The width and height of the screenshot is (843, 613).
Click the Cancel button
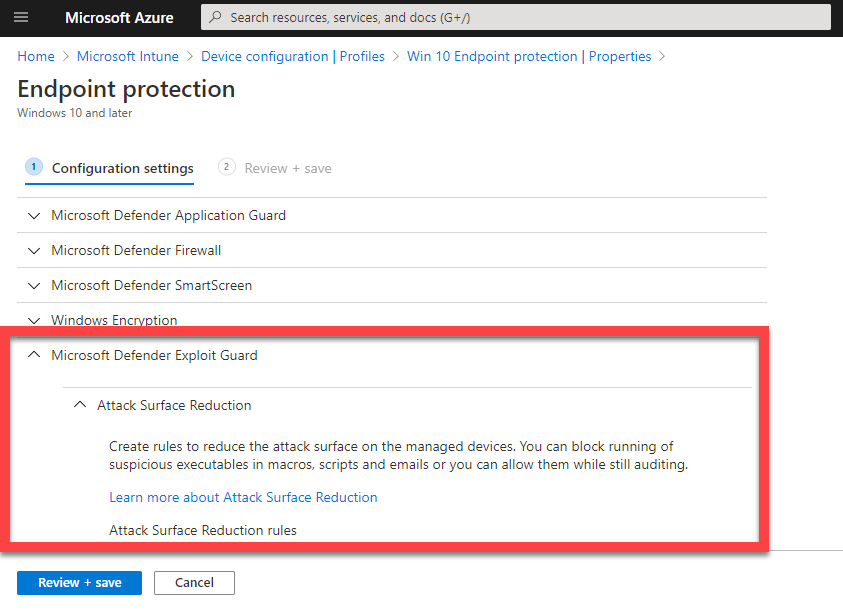coord(194,583)
